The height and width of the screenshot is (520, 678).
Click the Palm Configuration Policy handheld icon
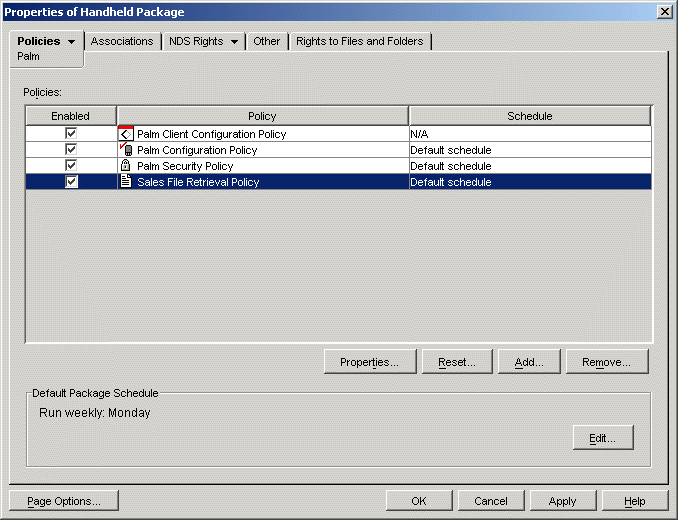click(126, 150)
